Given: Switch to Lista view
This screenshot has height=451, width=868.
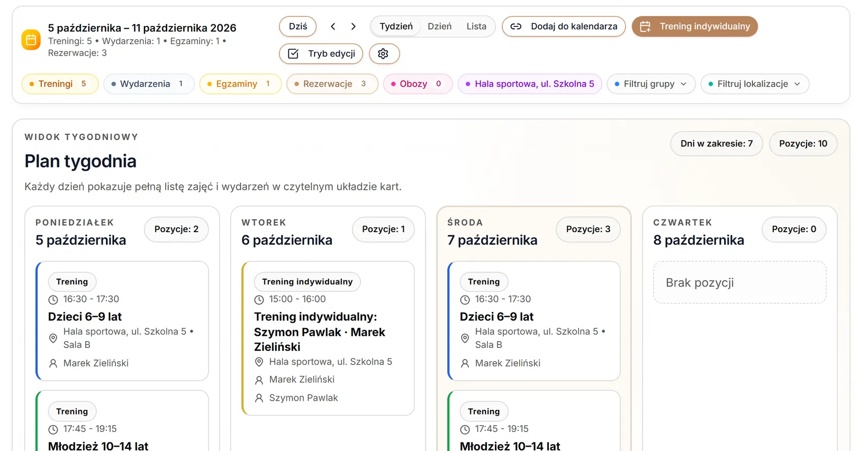Looking at the screenshot, I should pyautogui.click(x=476, y=26).
